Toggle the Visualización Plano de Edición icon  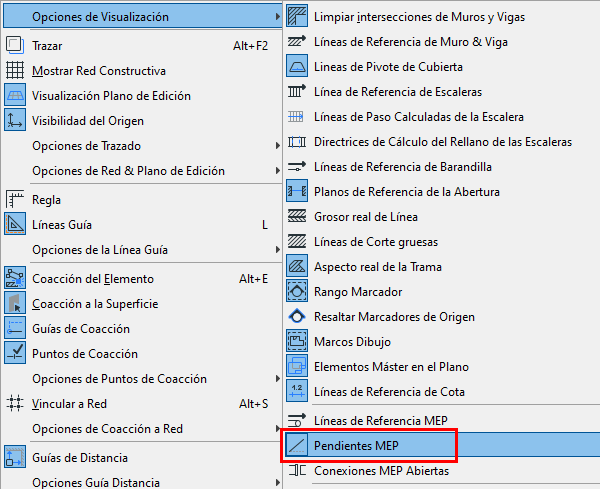(15, 96)
